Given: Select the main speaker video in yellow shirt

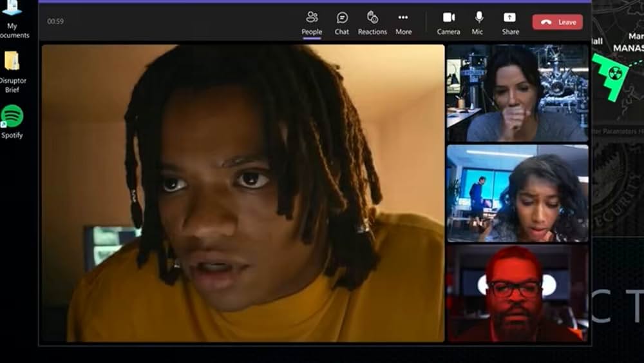Looking at the screenshot, I should coord(243,193).
